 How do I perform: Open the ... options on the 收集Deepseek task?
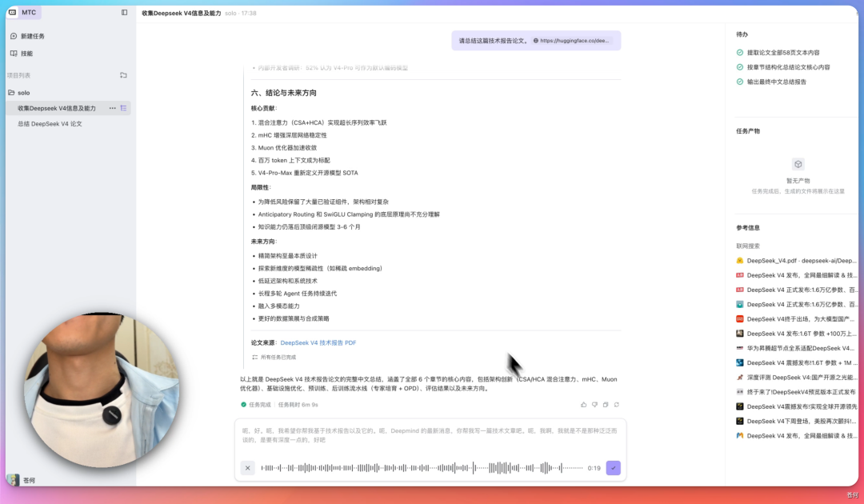pyautogui.click(x=112, y=107)
